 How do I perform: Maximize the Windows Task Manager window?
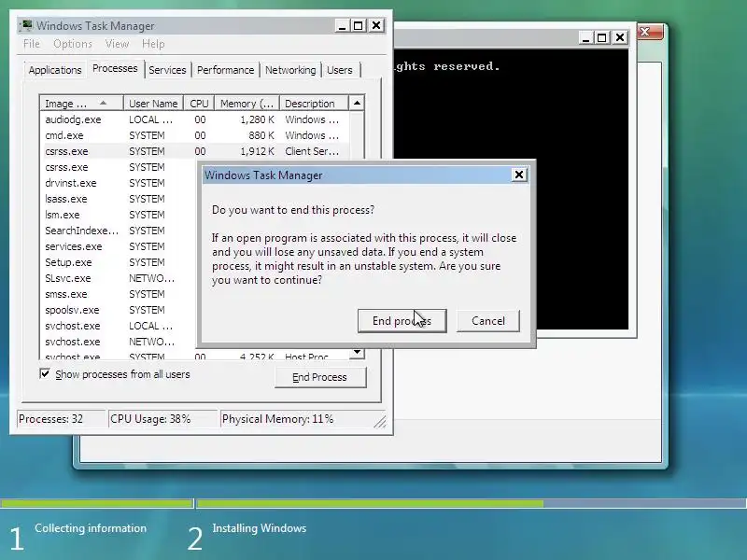[359, 25]
